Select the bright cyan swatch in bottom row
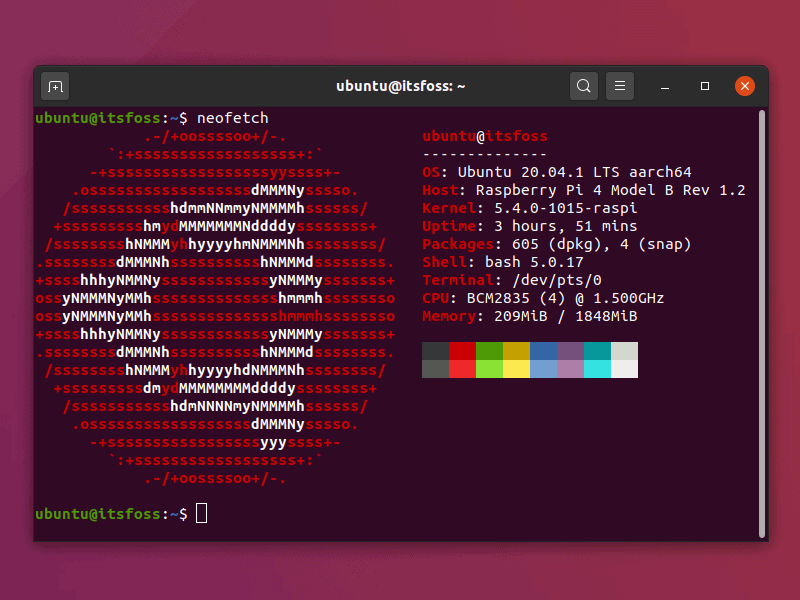Image resolution: width=800 pixels, height=600 pixels. [x=597, y=369]
